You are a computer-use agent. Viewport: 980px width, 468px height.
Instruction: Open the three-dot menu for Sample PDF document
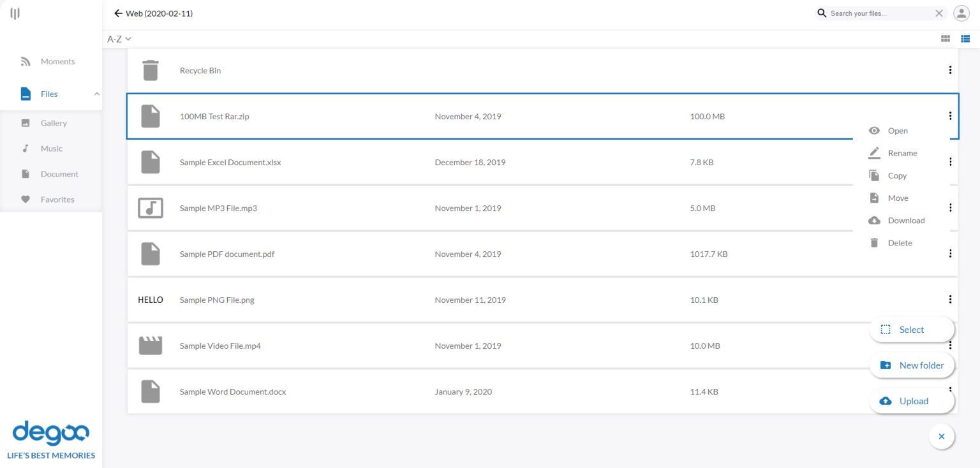click(950, 253)
